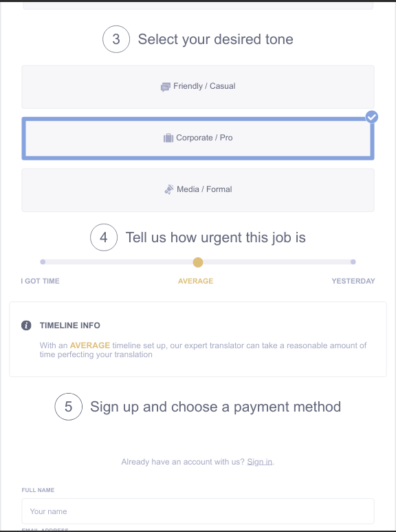Select the Friendly / Casual tone option

(x=198, y=87)
